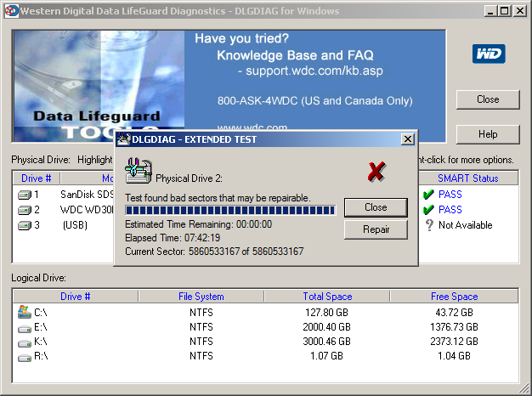Screen dimensions: 532x396
Task: Click 43.72 GB free space value
Action: [x=455, y=312]
